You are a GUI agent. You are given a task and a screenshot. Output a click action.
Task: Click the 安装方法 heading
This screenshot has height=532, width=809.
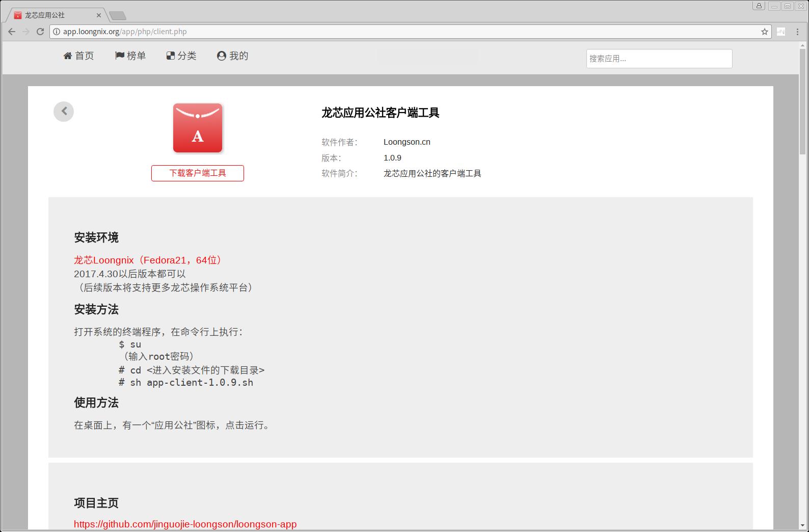96,309
